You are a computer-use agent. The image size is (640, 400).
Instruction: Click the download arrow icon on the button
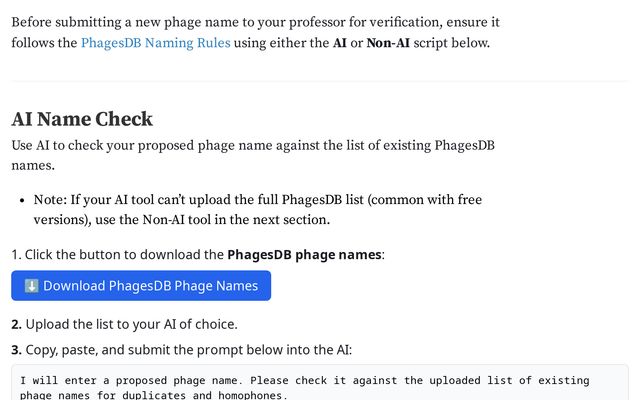pyautogui.click(x=31, y=286)
